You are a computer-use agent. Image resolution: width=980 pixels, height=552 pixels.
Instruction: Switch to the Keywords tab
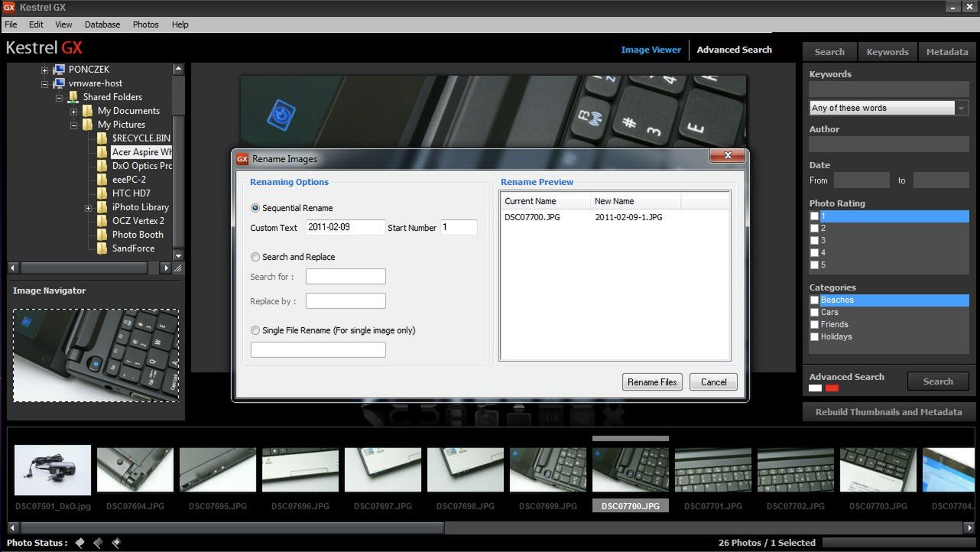pos(888,52)
